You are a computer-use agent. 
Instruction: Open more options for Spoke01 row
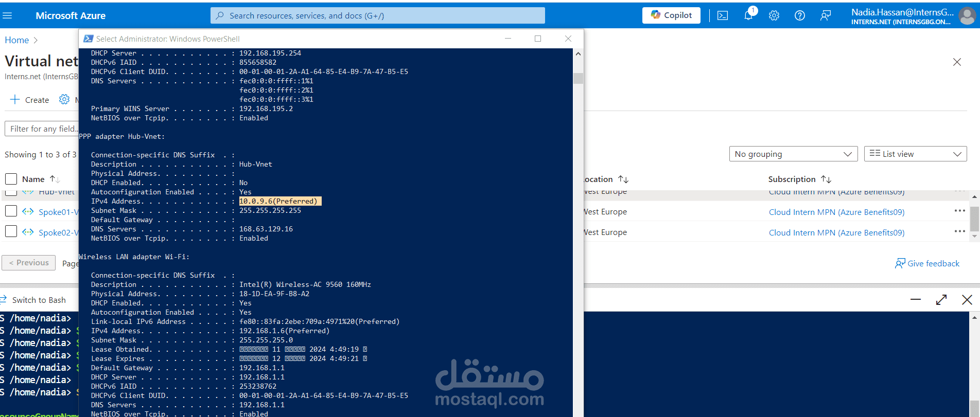click(x=959, y=211)
